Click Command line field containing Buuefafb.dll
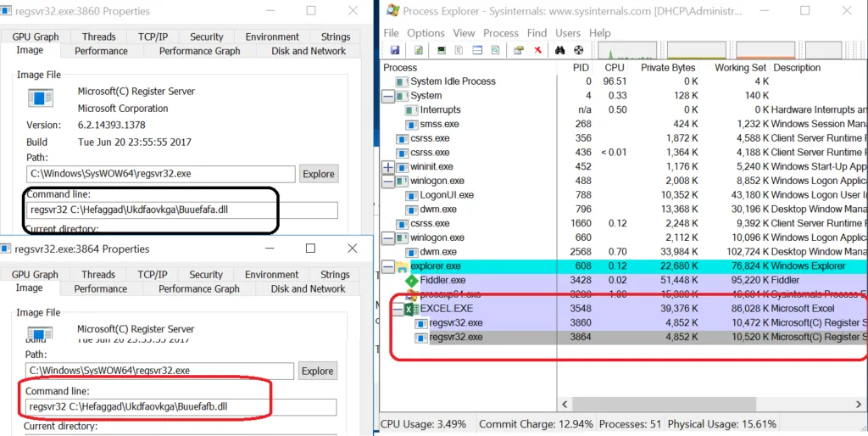 point(181,406)
